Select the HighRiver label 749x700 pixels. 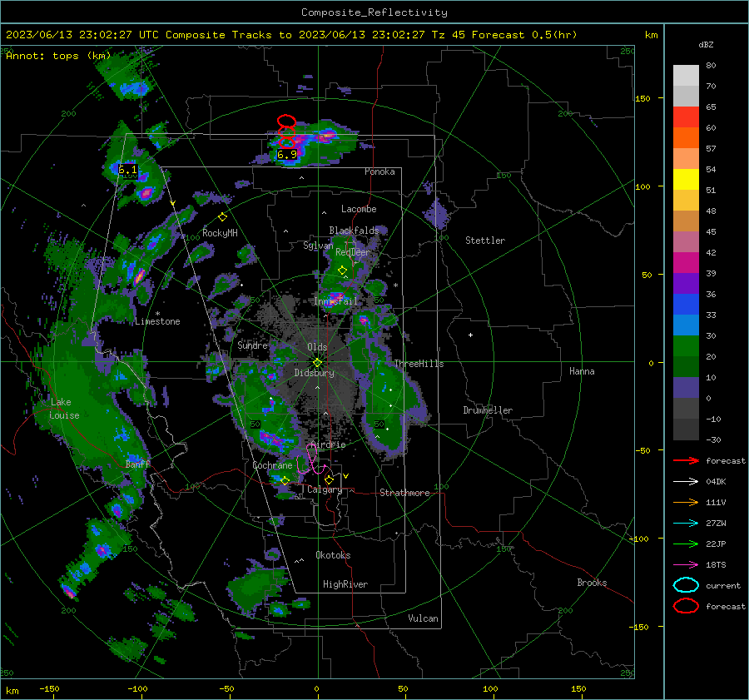(345, 584)
